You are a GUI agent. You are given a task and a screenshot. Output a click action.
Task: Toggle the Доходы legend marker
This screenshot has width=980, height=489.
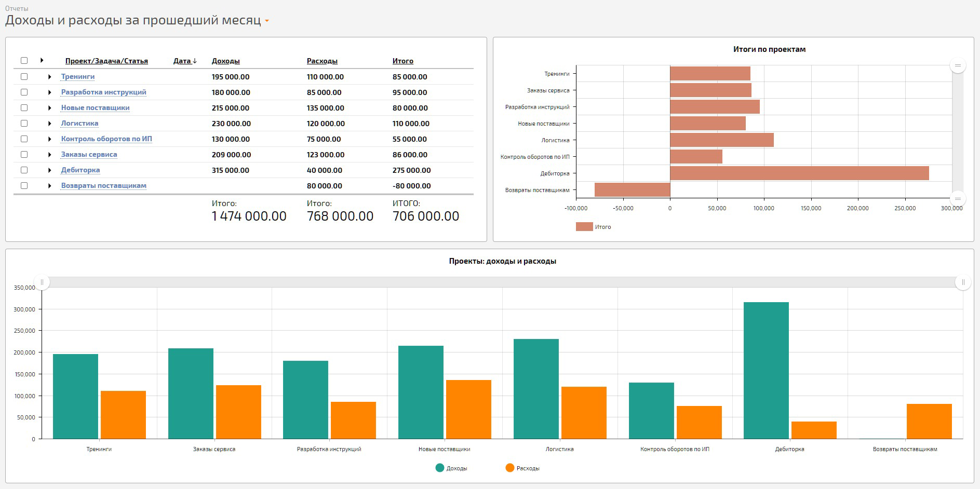pyautogui.click(x=440, y=468)
